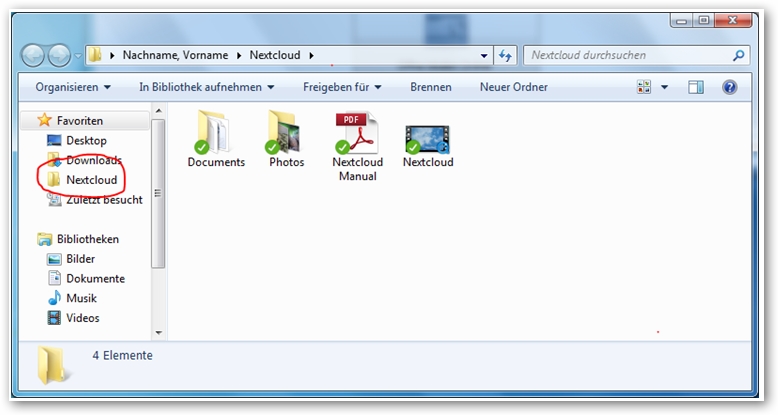The height and width of the screenshot is (415, 778).
Task: Click the Bilder picture icon
Action: coord(54,259)
